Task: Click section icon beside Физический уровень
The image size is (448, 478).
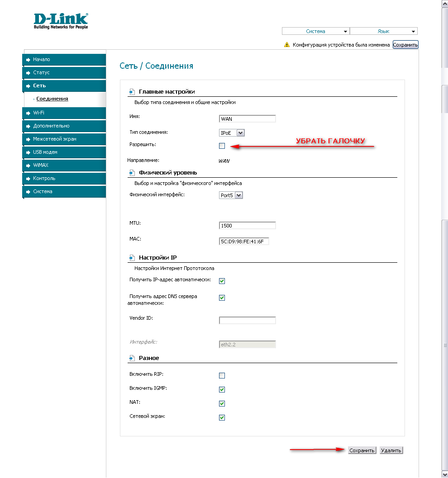Action: (132, 173)
